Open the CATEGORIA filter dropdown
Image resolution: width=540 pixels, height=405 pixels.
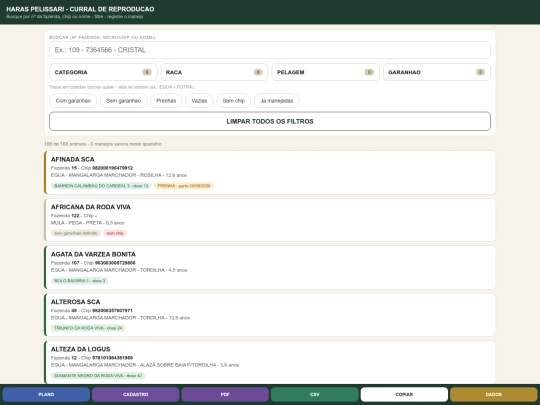[x=103, y=72]
